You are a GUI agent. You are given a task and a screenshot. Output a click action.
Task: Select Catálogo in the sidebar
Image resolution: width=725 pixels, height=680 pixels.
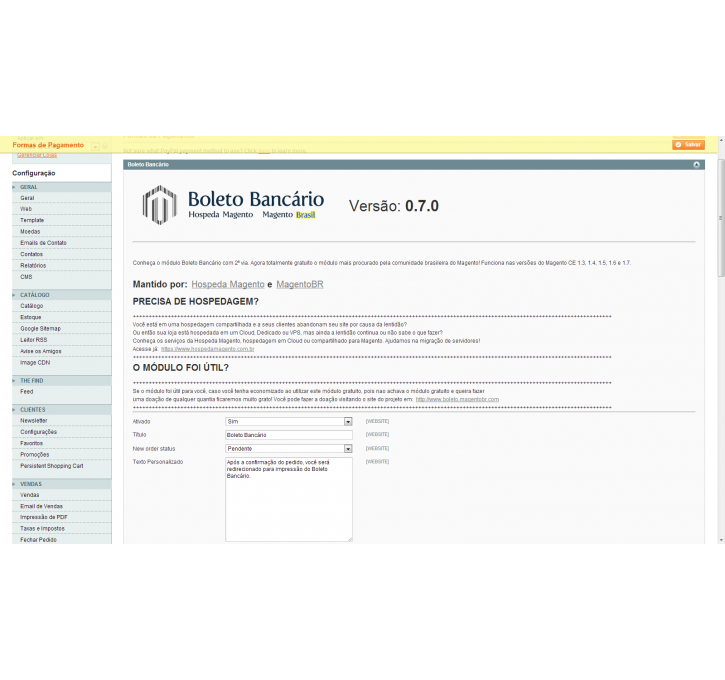(61, 306)
